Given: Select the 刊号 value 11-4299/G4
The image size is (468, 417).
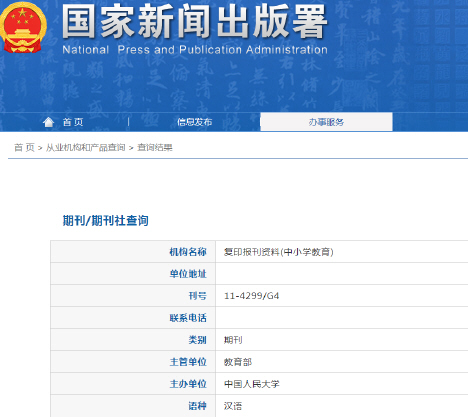Looking at the screenshot, I should tap(252, 296).
